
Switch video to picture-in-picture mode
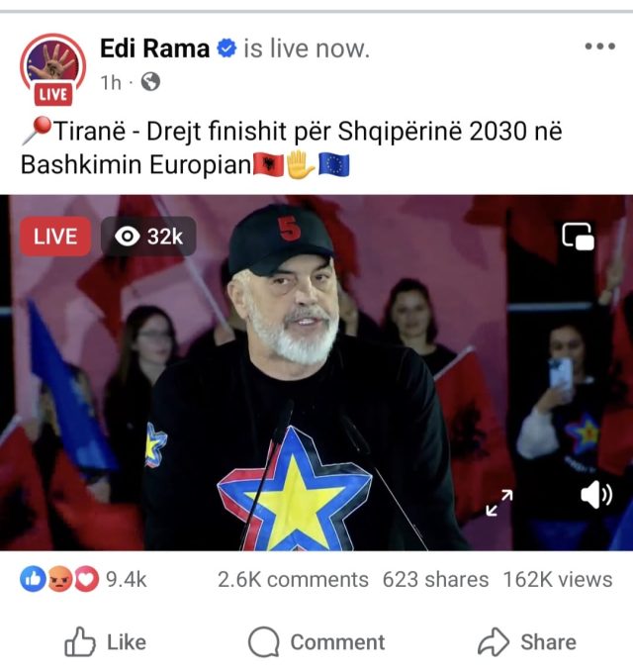coord(578,237)
